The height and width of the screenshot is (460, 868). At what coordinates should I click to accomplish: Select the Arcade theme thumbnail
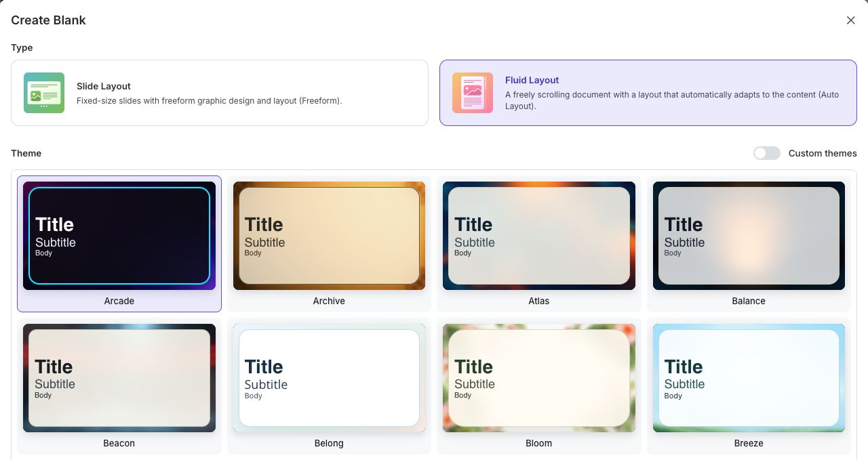pyautogui.click(x=119, y=236)
